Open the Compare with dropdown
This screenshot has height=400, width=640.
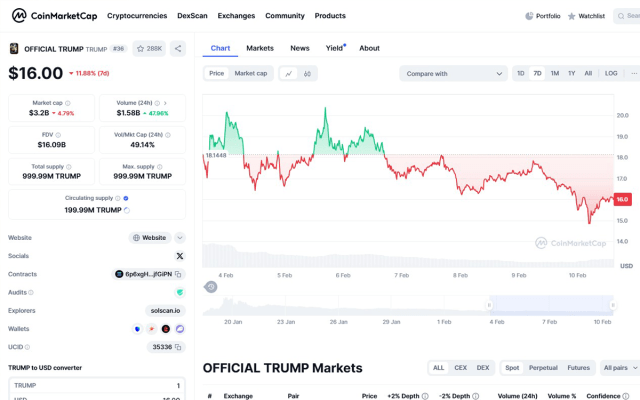click(453, 73)
